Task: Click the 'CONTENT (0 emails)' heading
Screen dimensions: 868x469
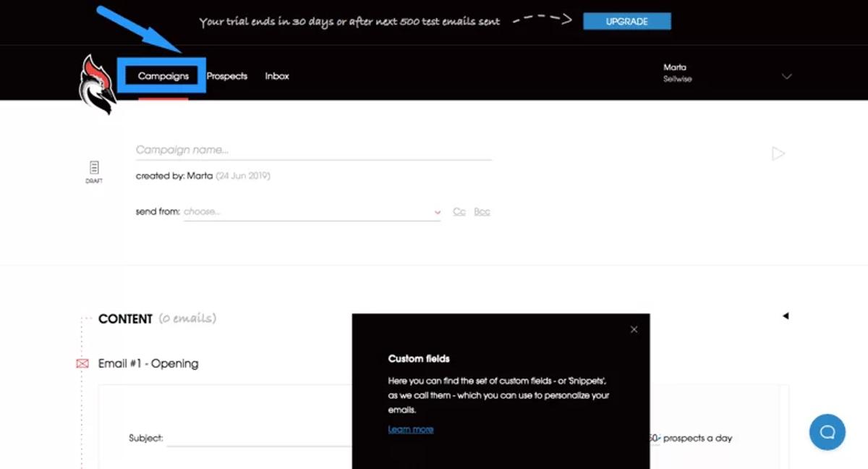Action: click(157, 318)
